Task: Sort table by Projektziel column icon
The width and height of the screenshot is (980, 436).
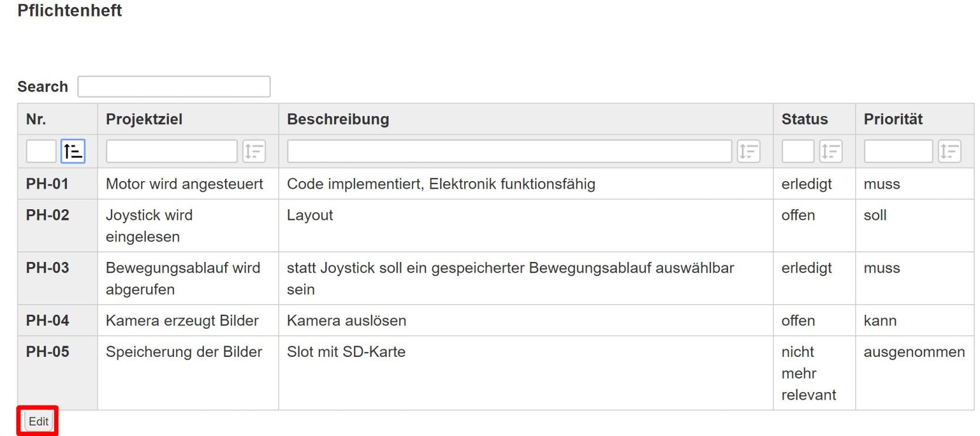Action: tap(254, 151)
